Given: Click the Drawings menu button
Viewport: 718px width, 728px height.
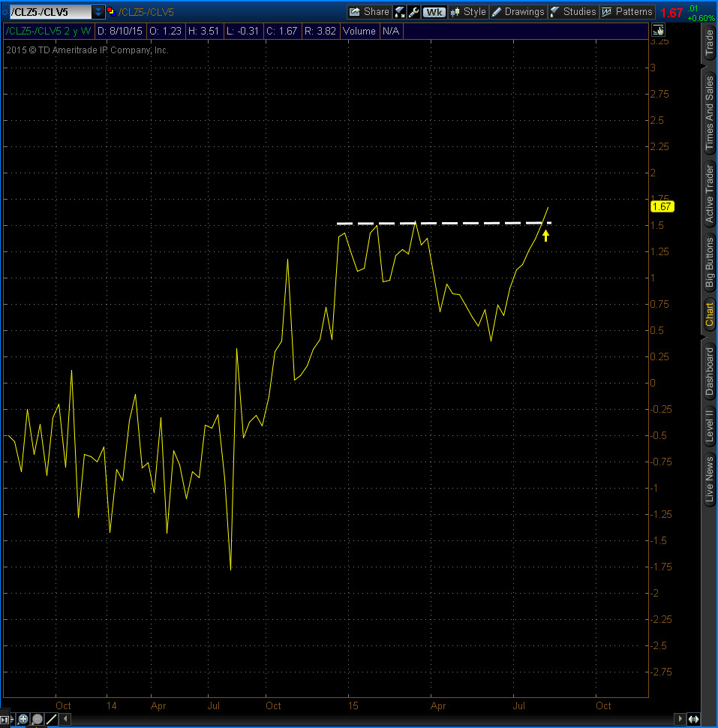Looking at the screenshot, I should point(525,11).
